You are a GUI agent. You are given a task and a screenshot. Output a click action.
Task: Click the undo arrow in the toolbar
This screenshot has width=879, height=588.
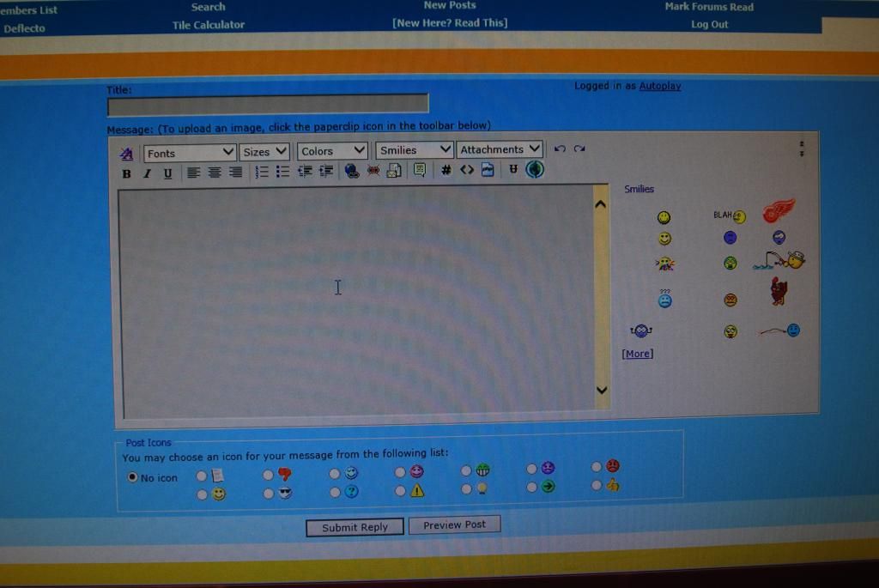pyautogui.click(x=560, y=149)
